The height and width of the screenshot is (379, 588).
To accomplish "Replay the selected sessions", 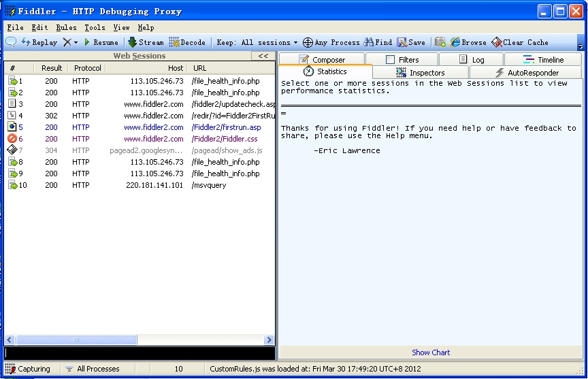I will coord(39,42).
